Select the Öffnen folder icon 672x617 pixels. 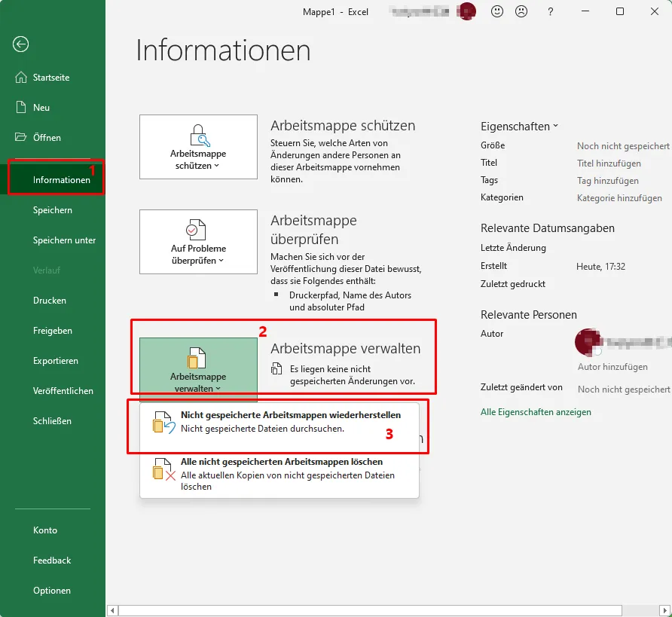(23, 137)
